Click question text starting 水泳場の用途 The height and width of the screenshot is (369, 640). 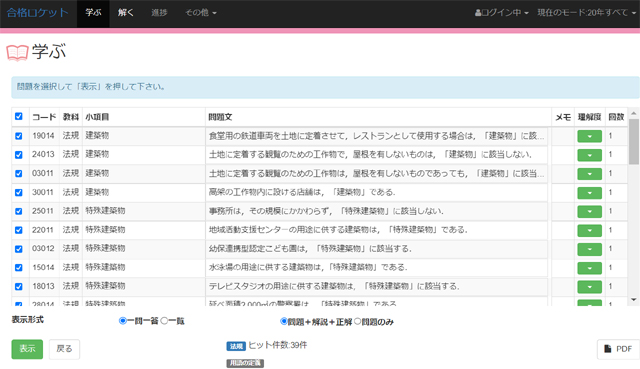tap(308, 267)
